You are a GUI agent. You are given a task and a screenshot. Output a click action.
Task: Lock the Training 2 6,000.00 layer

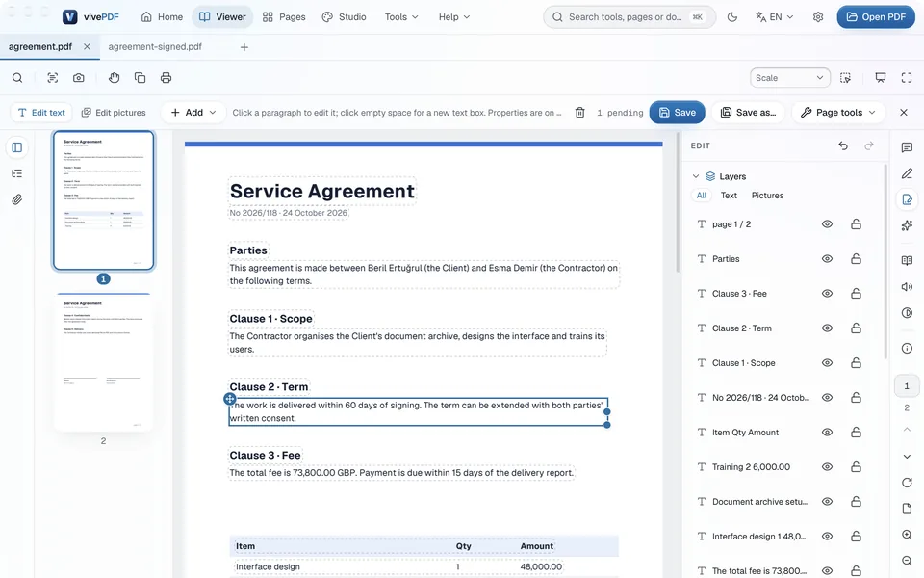pos(857,467)
